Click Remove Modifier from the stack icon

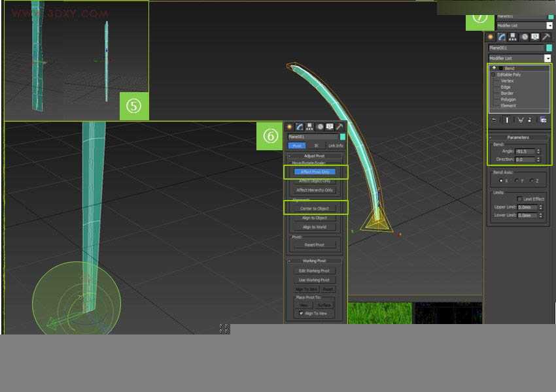[x=530, y=120]
